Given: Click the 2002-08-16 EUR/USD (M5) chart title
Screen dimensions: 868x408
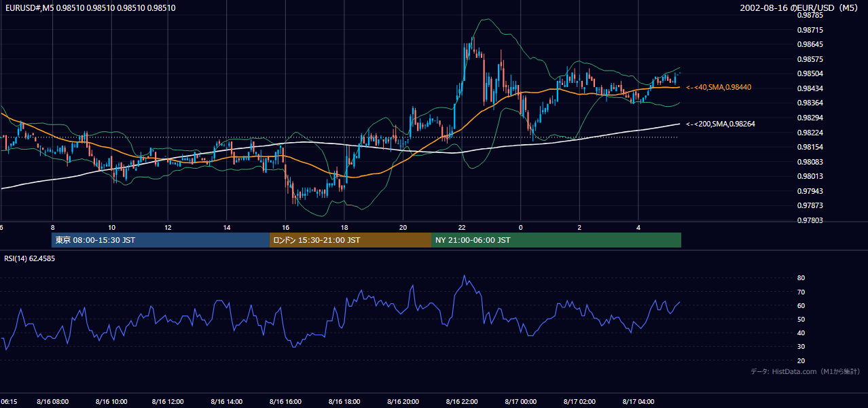Looking at the screenshot, I should 800,8.
